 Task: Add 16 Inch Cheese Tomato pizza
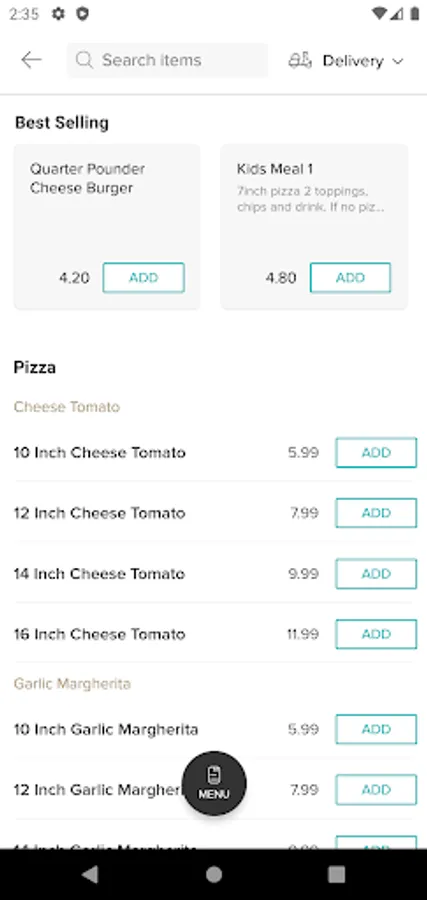pyautogui.click(x=376, y=634)
